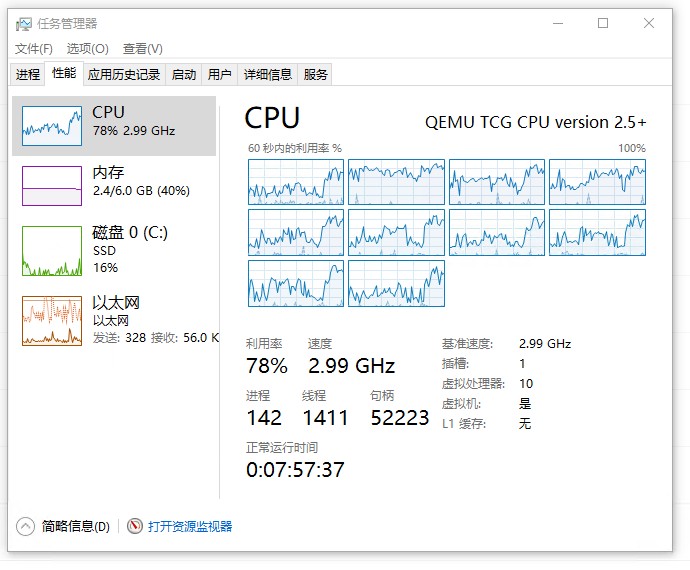Screen dimensions: 690x570
Task: Switch to the 进程 tab
Action: point(28,74)
